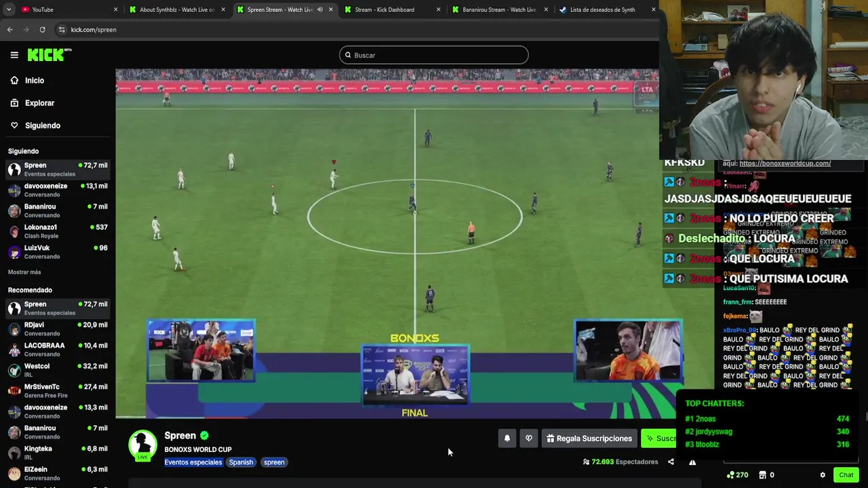
Task: Click the site info icon in address bar
Action: tap(62, 30)
